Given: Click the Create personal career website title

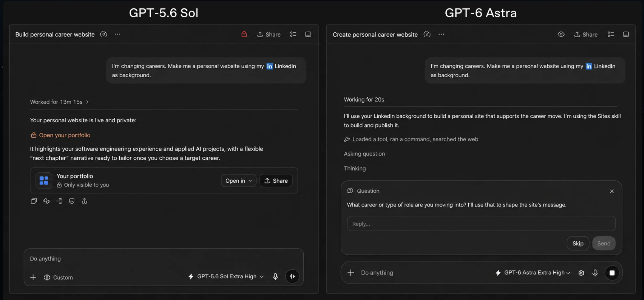Looking at the screenshot, I should pyautogui.click(x=375, y=34).
